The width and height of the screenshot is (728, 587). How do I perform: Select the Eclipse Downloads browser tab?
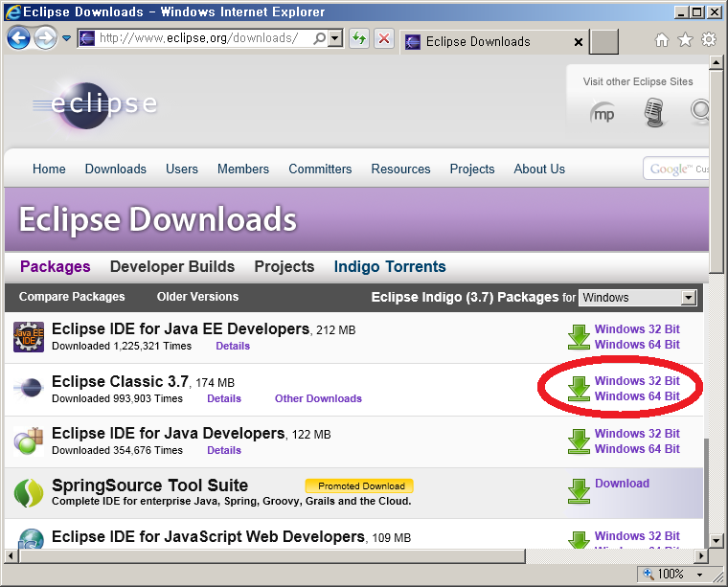493,42
